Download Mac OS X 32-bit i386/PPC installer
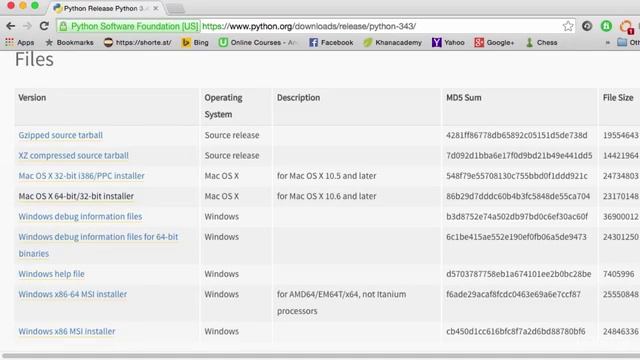Image resolution: width=640 pixels, height=360 pixels. (81, 176)
